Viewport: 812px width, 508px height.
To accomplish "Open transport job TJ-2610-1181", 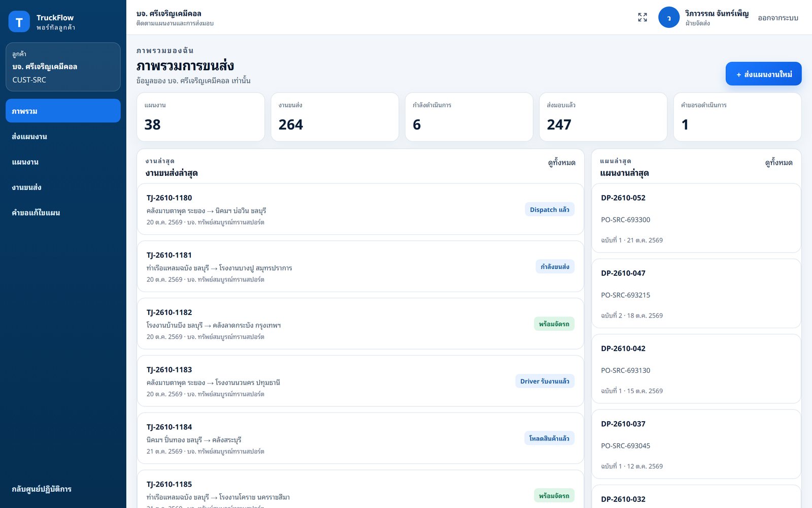I will pyautogui.click(x=360, y=267).
